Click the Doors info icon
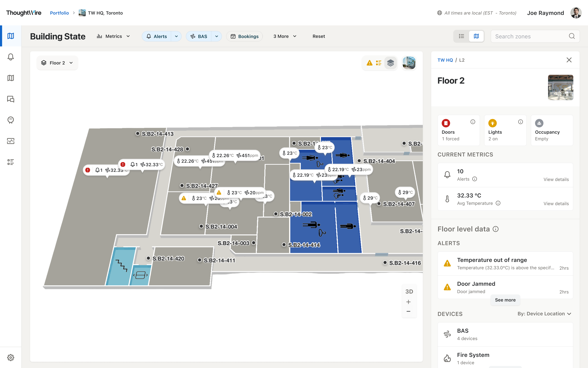The width and height of the screenshot is (588, 368). click(x=473, y=122)
